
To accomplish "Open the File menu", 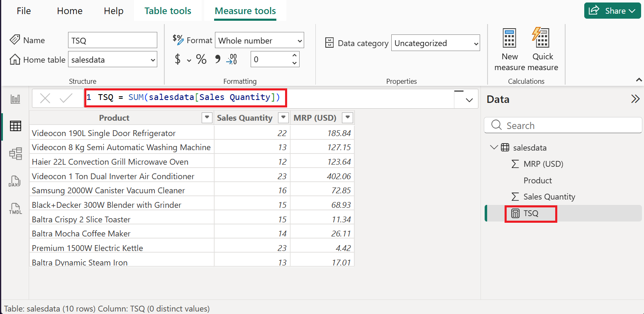I will coord(24,11).
